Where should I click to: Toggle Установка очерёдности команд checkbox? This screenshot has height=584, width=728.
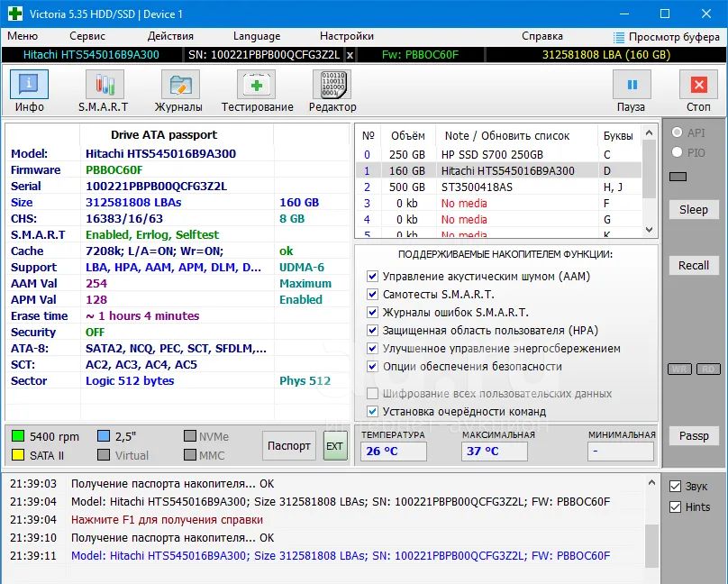(x=372, y=411)
